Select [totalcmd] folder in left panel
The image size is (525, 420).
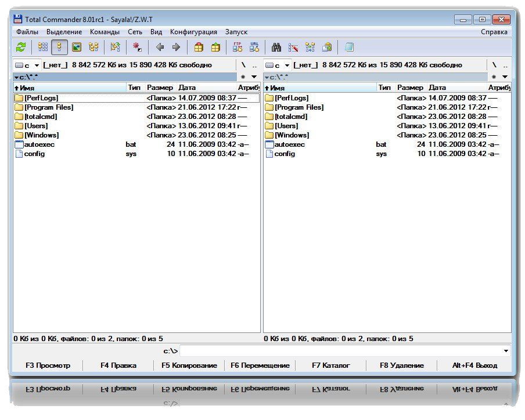[136, 117]
